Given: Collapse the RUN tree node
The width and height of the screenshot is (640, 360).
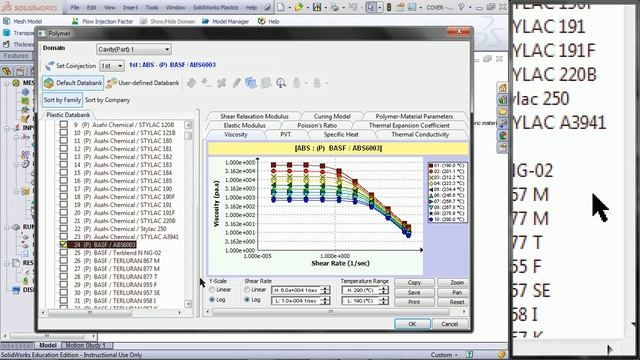Looking at the screenshot, I should point(7,227).
